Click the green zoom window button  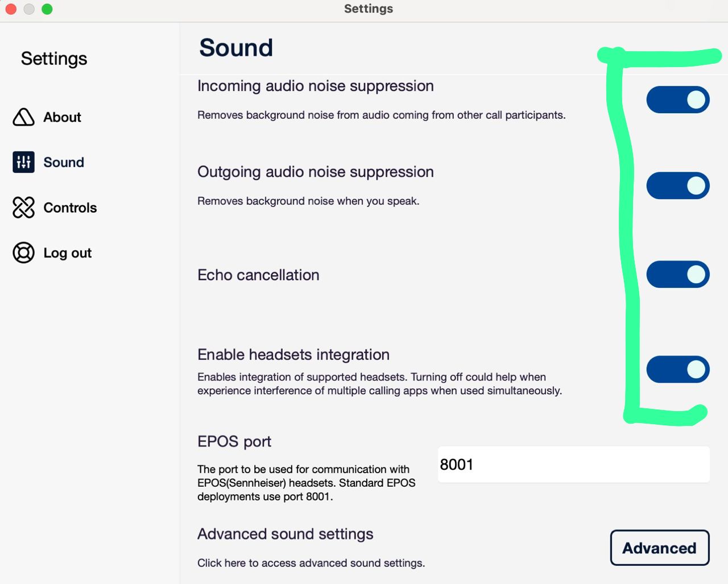(47, 9)
